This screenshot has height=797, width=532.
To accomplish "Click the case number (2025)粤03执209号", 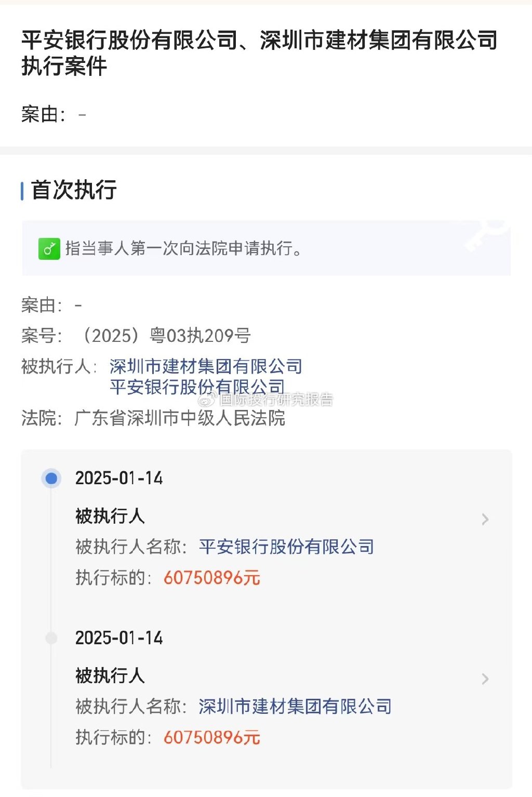I will pos(165,336).
